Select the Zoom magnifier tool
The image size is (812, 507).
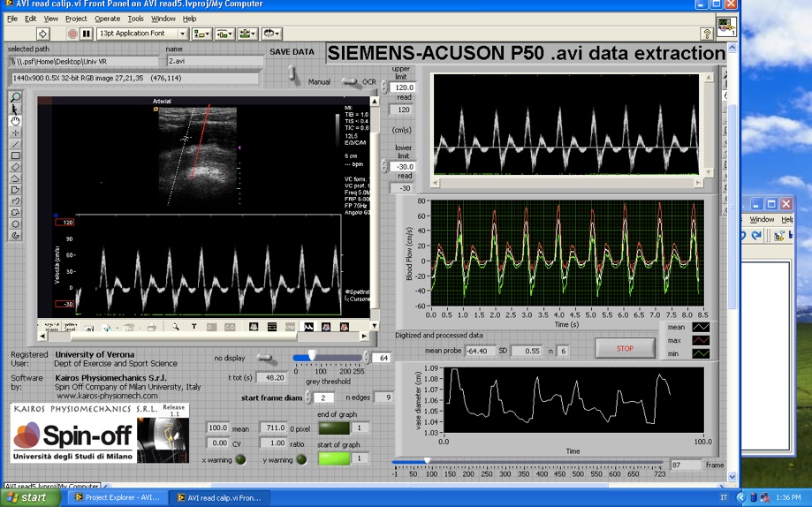coord(16,97)
